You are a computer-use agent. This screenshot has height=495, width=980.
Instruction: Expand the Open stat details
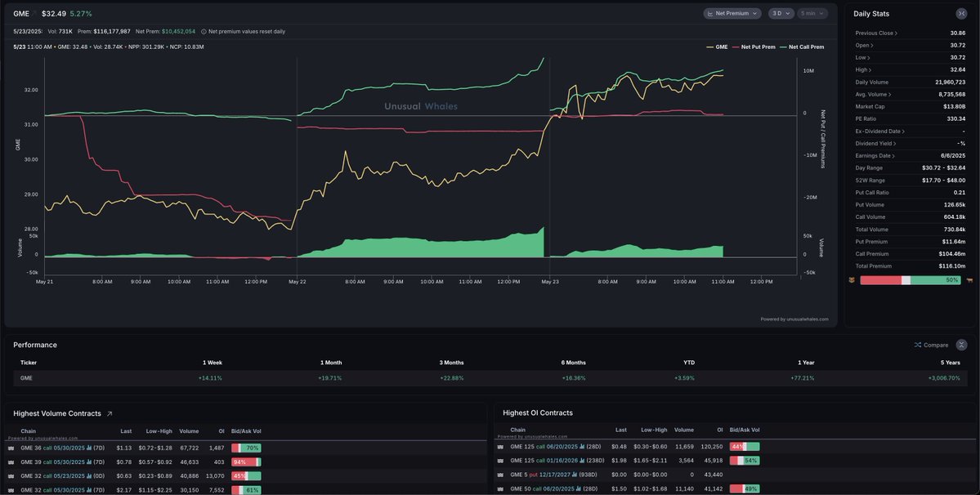[x=865, y=45]
